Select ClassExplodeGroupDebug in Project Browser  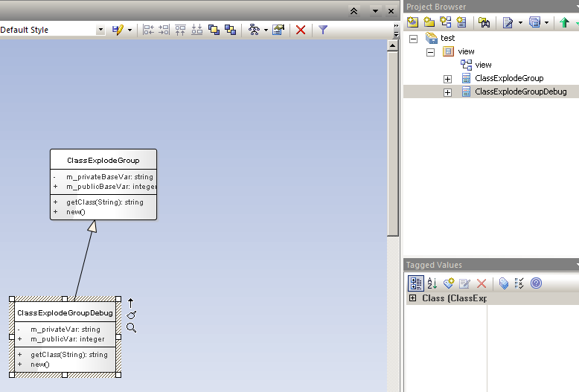520,92
